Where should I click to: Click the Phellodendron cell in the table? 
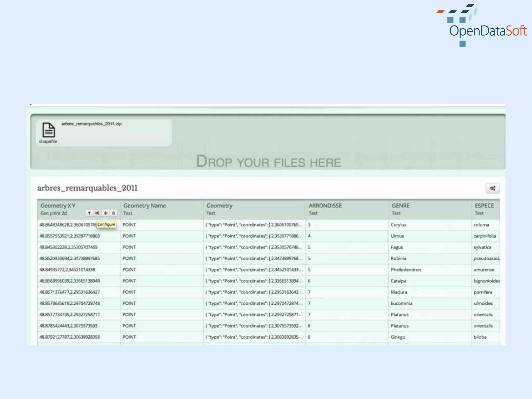click(x=406, y=270)
